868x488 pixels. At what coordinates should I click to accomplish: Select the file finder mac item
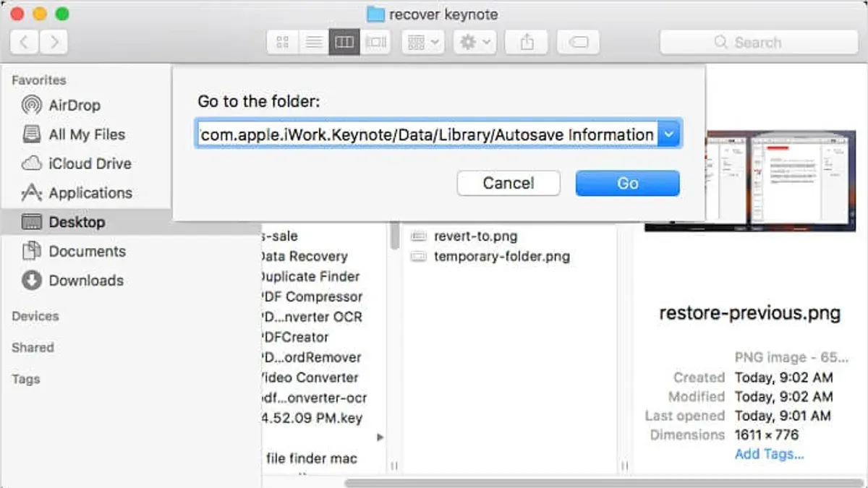312,458
